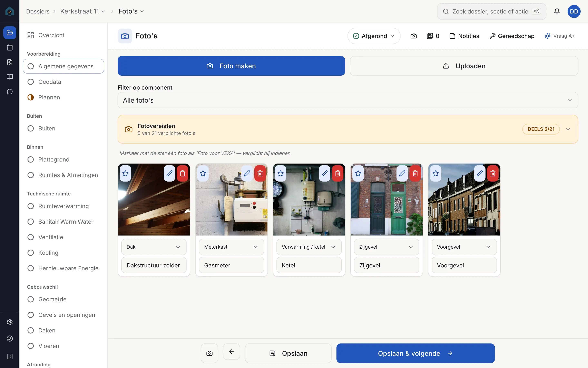
Task: Open Gereedschap tools
Action: click(512, 36)
